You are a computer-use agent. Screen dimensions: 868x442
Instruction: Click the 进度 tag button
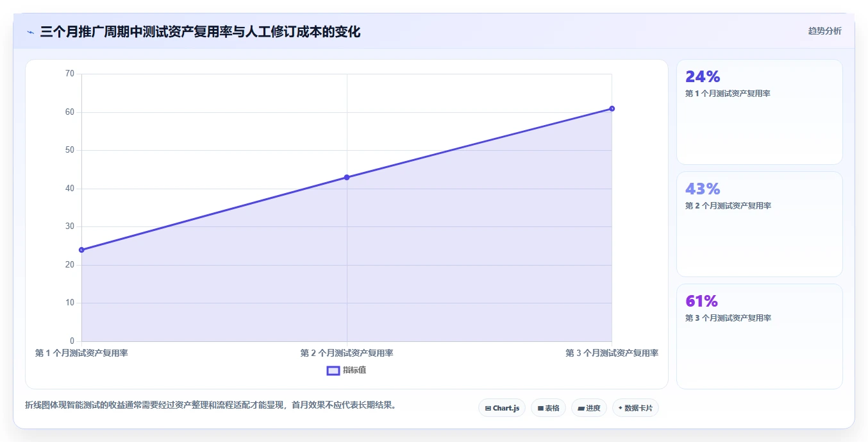point(588,408)
